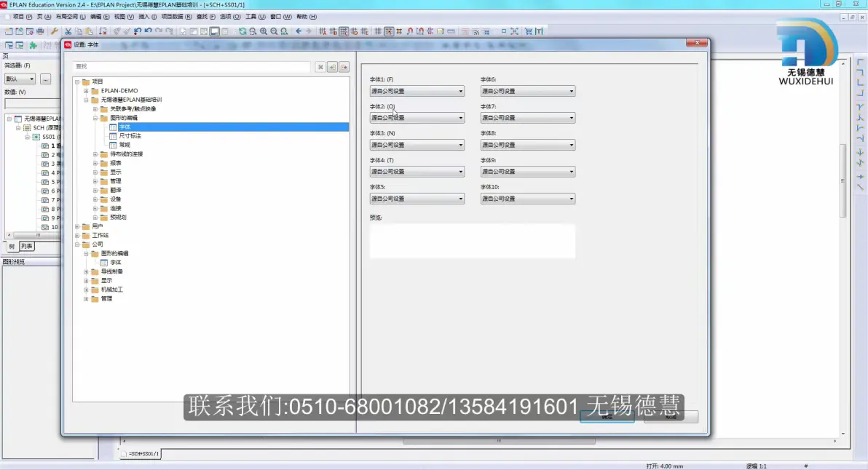
Task: Click the 查找 search field in the dialog
Action: click(x=192, y=67)
